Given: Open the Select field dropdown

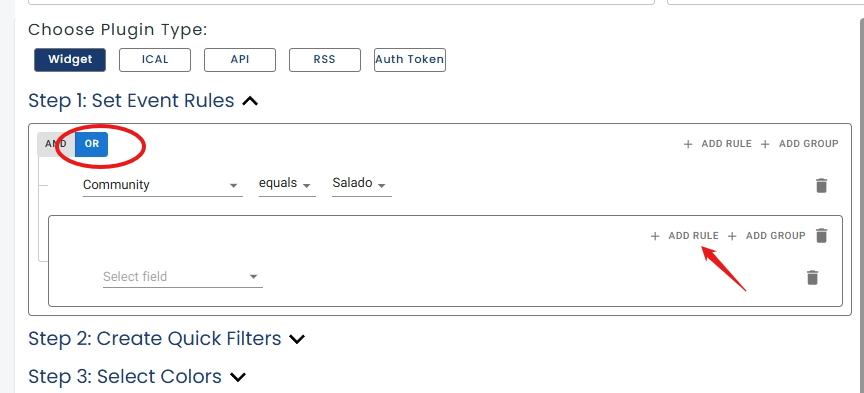Looking at the screenshot, I should coord(182,277).
